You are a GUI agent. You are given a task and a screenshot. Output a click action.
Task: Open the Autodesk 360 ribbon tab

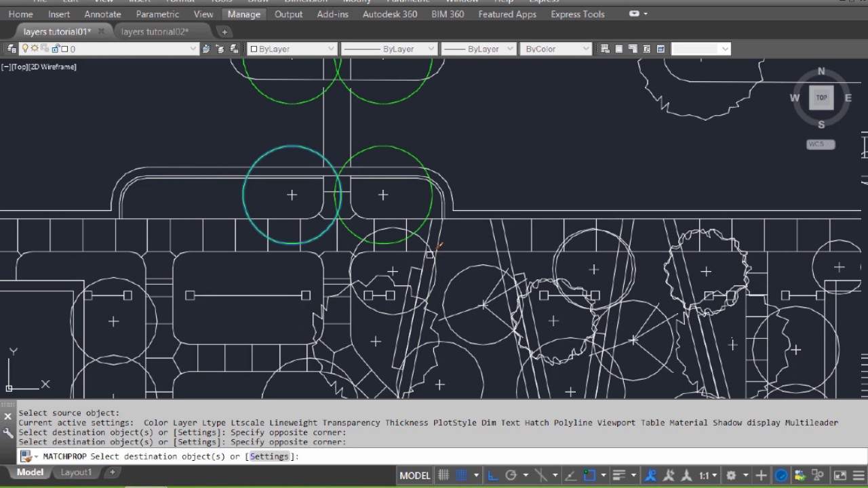click(390, 14)
